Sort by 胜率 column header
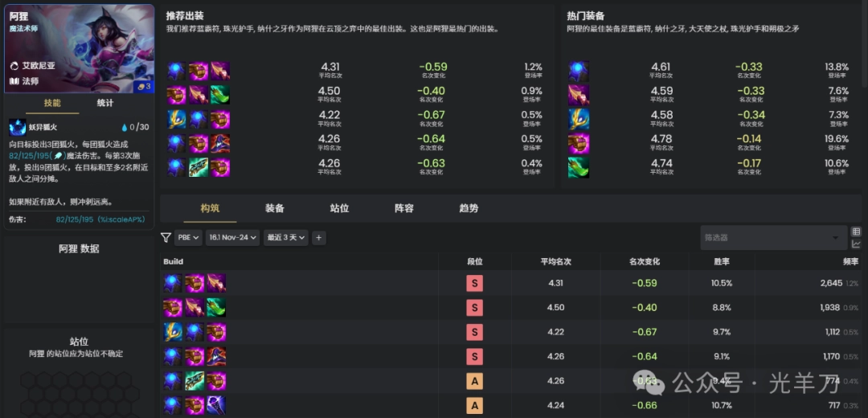 pos(721,261)
